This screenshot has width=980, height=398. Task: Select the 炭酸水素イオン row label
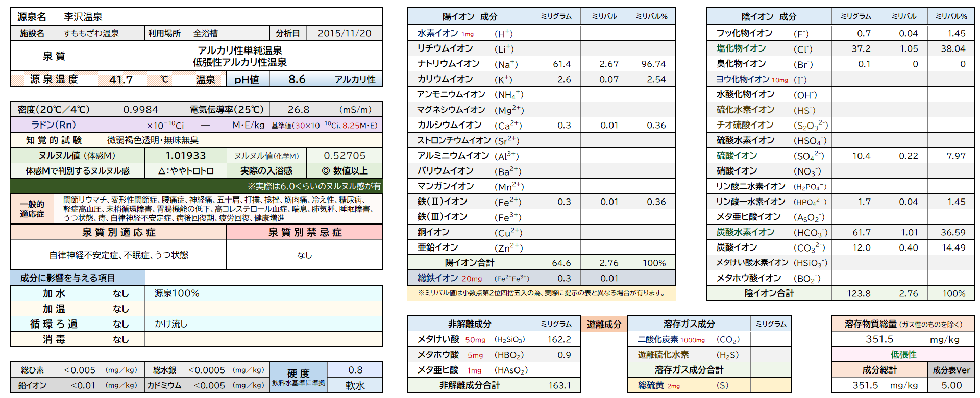click(x=745, y=232)
